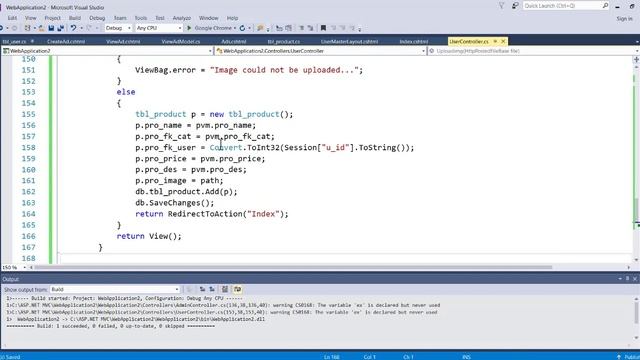Image resolution: width=640 pixels, height=360 pixels.
Task: Click the Undo arrow icon
Action: tap(73, 28)
